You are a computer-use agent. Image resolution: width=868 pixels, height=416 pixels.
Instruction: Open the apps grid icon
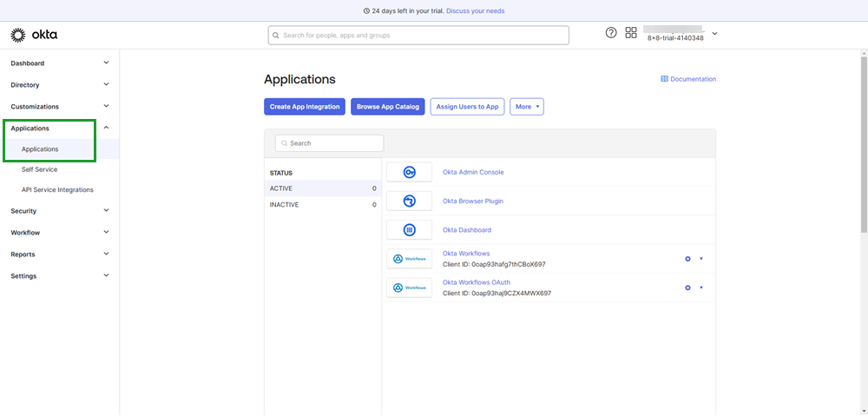coord(630,33)
